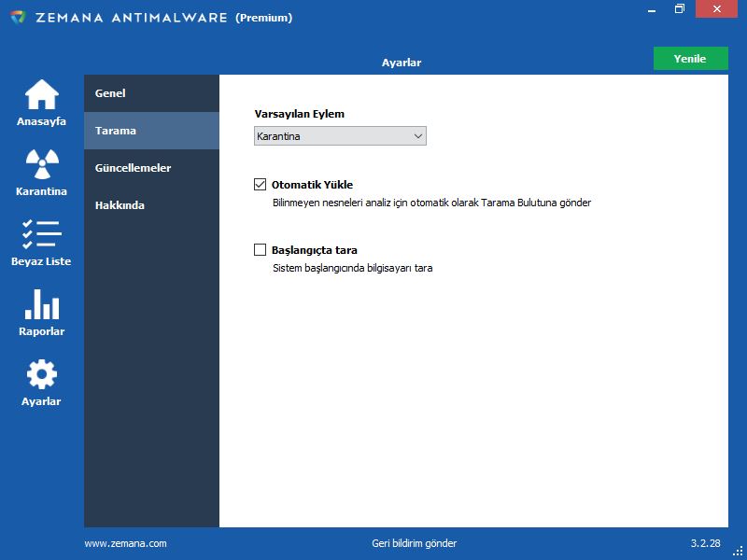This screenshot has height=560, width=747.
Task: Minimize the Zemana window
Action: click(x=652, y=9)
